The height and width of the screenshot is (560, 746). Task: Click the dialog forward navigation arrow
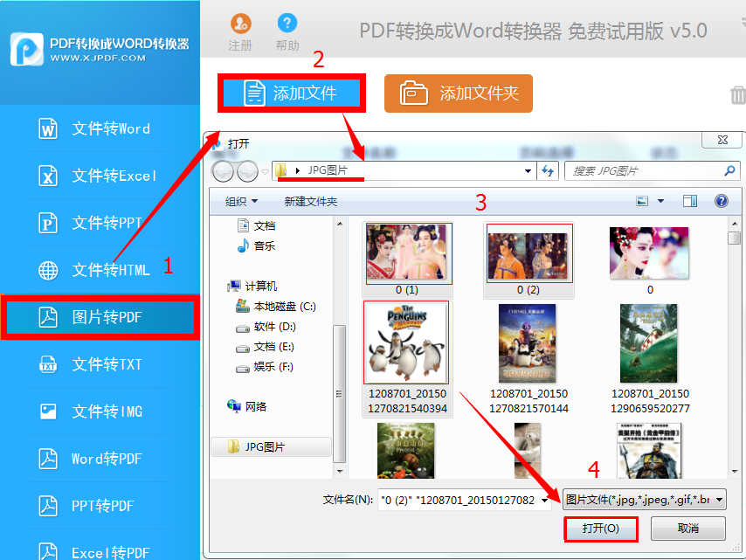coord(247,171)
